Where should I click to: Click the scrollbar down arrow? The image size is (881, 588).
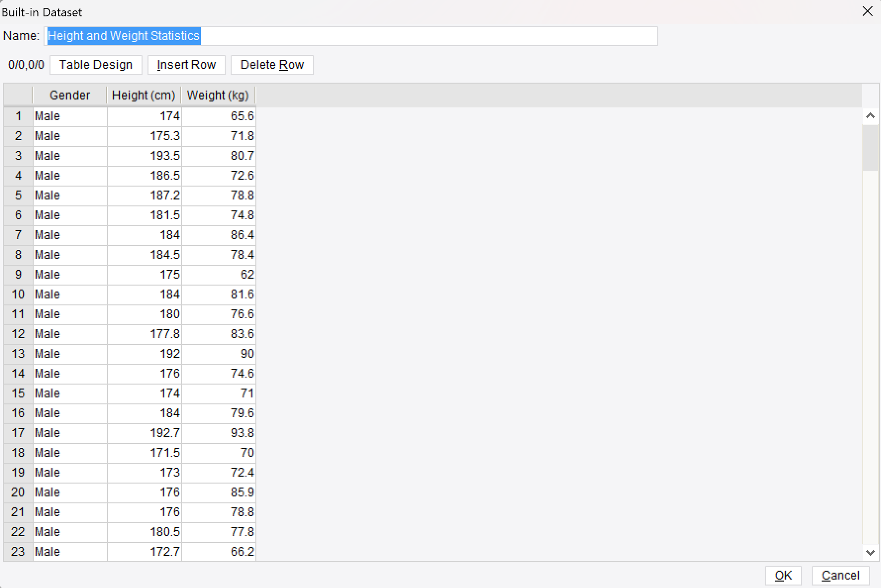[870, 552]
